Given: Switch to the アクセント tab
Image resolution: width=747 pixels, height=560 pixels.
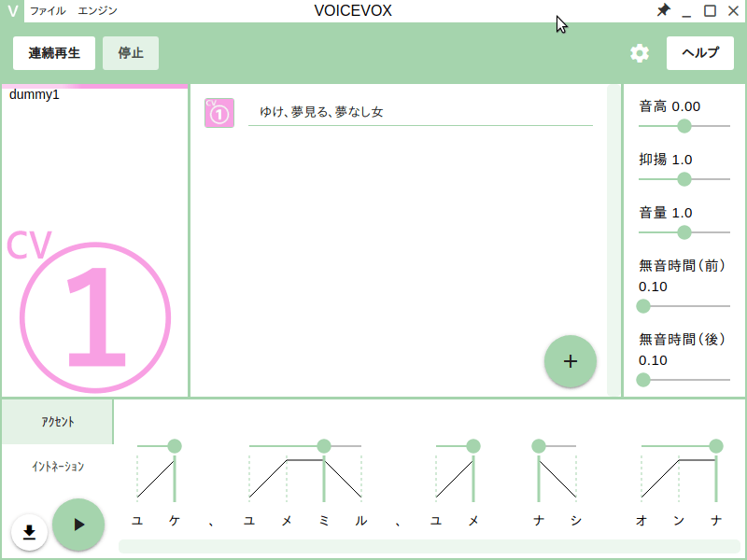Looking at the screenshot, I should click(57, 422).
